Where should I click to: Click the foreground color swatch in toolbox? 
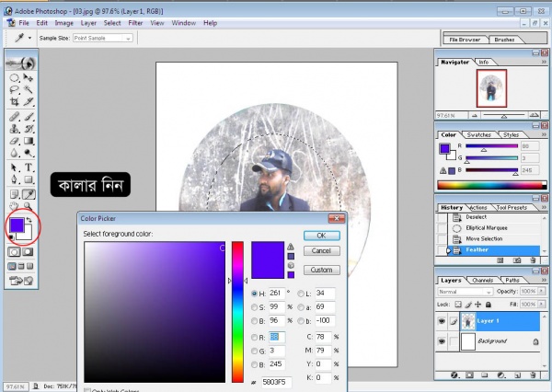coord(17,225)
